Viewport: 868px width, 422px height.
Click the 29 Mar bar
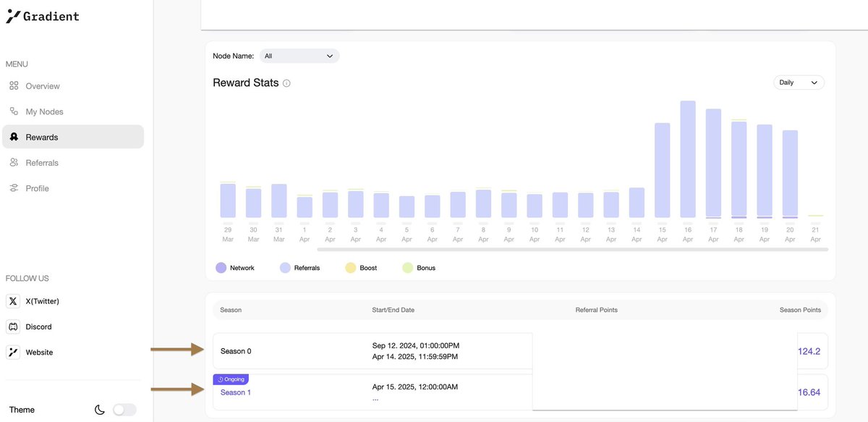[228, 201]
